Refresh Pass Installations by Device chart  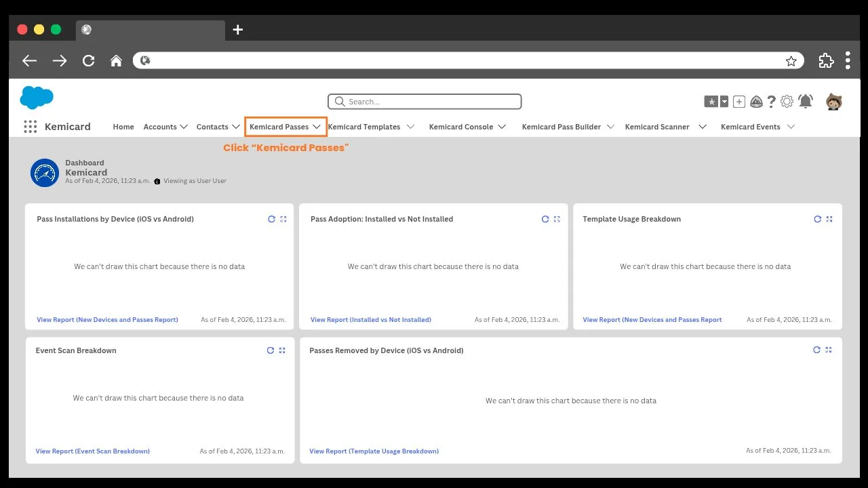[x=271, y=219]
